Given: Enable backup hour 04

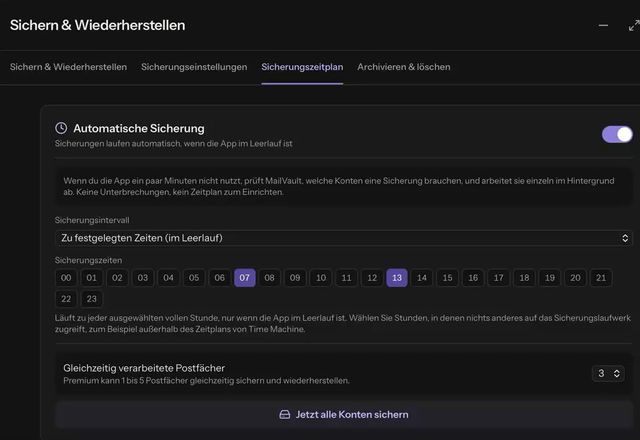Looking at the screenshot, I should [168, 278].
